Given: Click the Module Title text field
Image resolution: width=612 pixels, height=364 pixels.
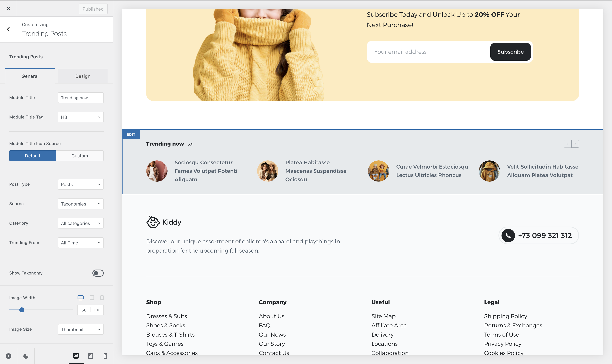Looking at the screenshot, I should (81, 98).
